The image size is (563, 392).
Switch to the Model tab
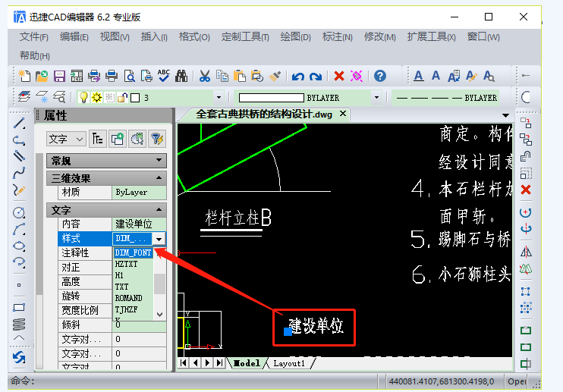pyautogui.click(x=247, y=363)
